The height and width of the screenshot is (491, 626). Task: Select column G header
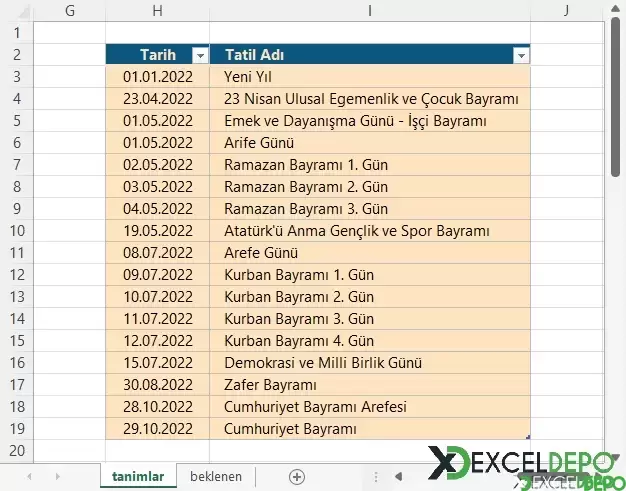point(70,11)
